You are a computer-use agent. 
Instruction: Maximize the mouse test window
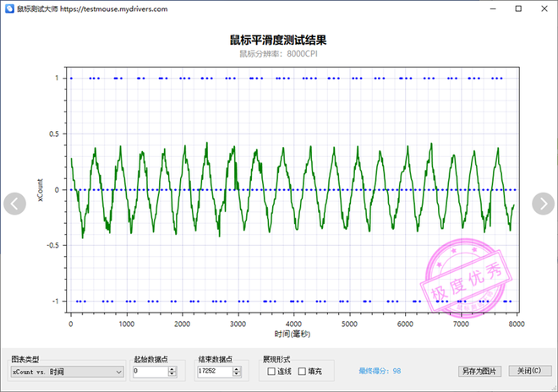(x=518, y=8)
